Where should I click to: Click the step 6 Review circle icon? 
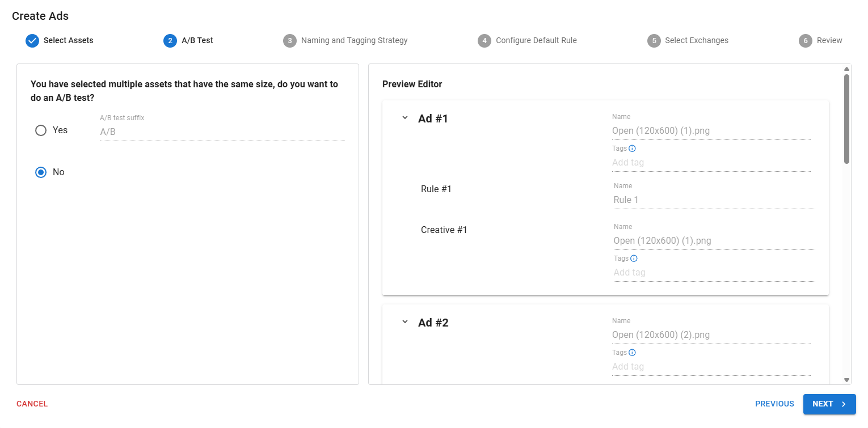click(x=805, y=41)
